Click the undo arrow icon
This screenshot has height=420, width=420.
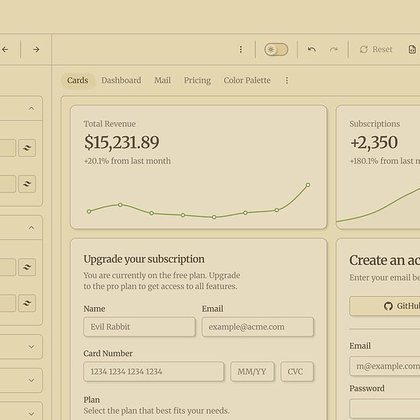312,49
